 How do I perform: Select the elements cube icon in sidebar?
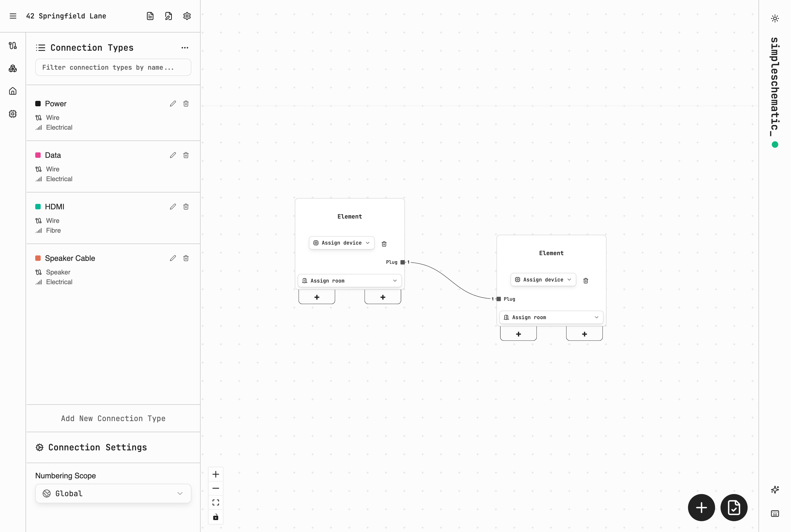click(x=12, y=68)
